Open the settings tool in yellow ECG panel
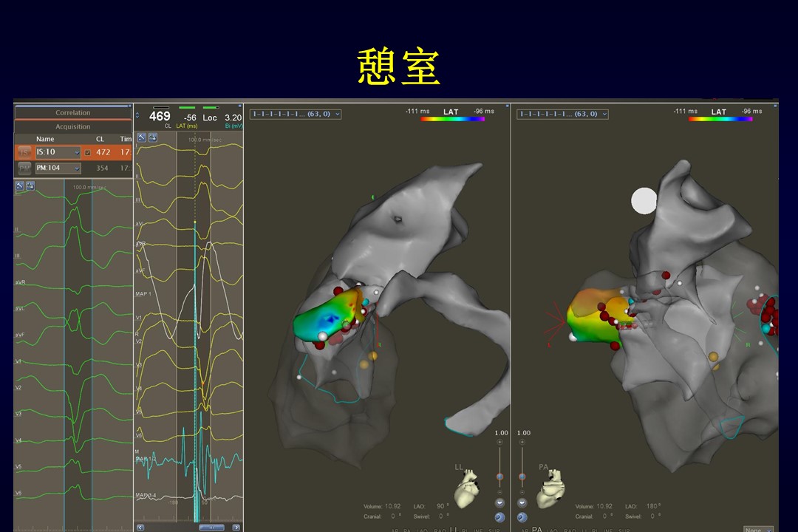The image size is (798, 532). point(141,137)
